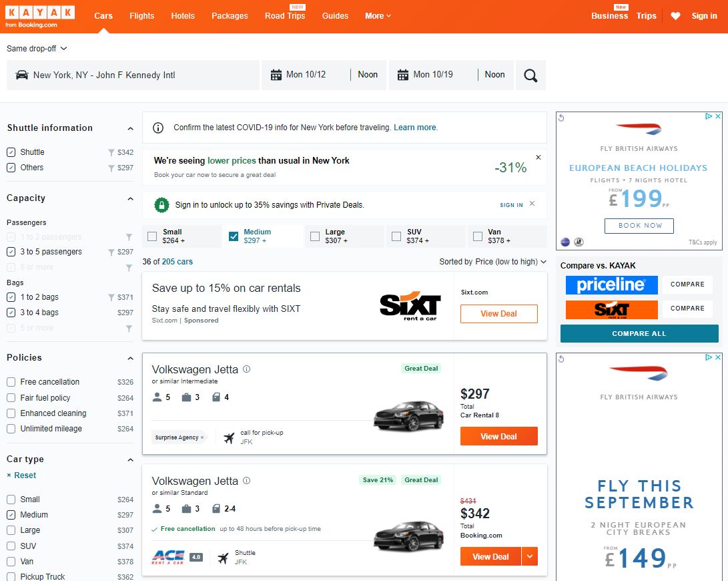The width and height of the screenshot is (728, 581).
Task: Click AdChoices icon on top ad
Action: [x=709, y=116]
